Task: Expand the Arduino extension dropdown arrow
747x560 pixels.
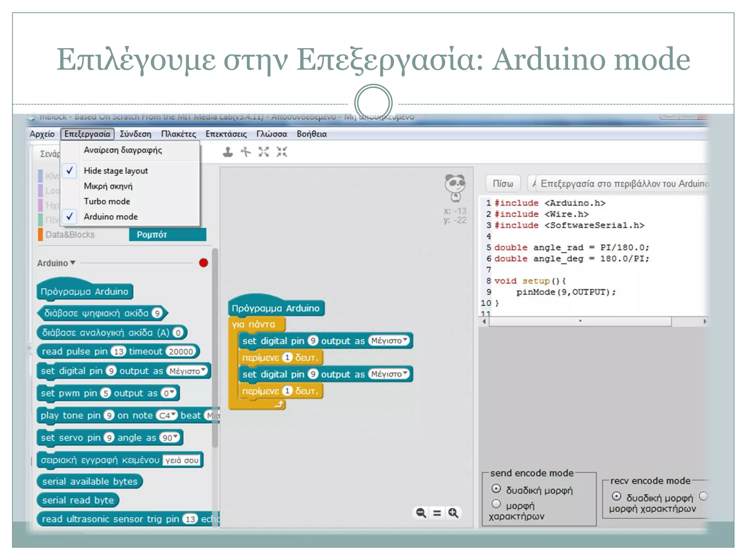Action: click(x=73, y=262)
